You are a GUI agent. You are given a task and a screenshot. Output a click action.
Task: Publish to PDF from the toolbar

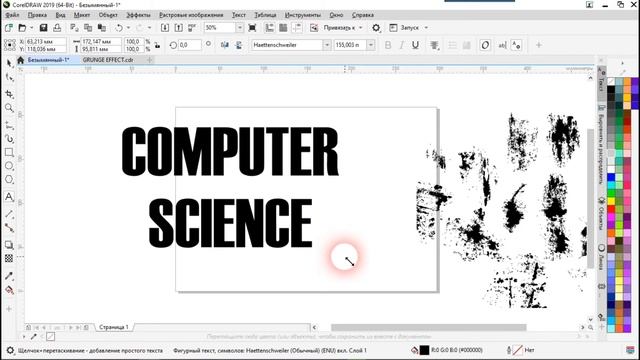[x=192, y=28]
